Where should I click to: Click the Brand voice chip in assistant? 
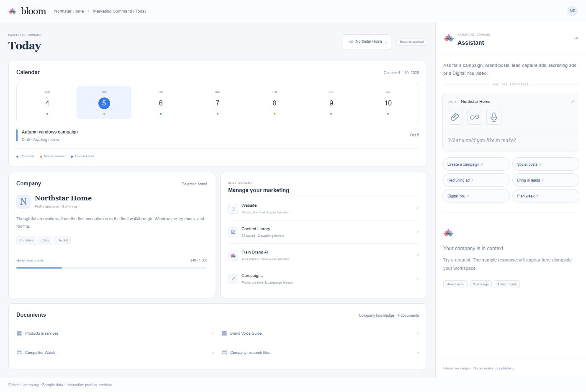point(455,284)
